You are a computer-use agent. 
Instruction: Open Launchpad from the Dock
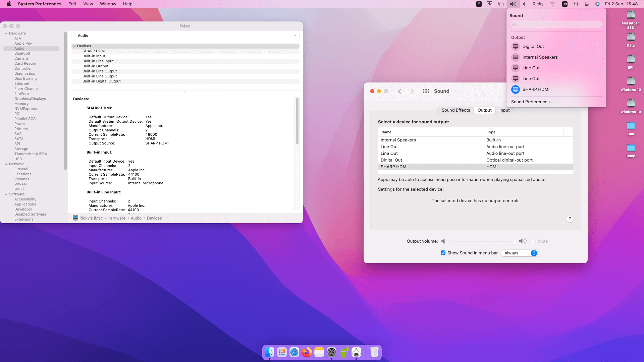coord(281,352)
